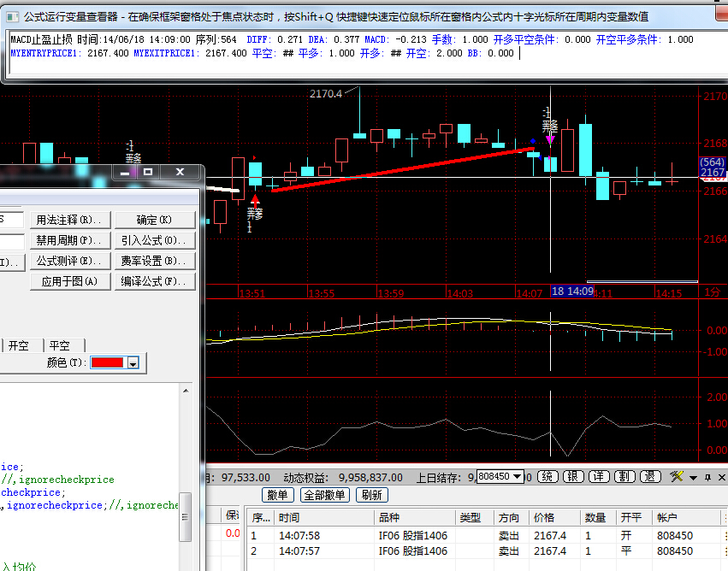Select the order row at 14:07:57
The height and width of the screenshot is (571, 728).
click(485, 551)
